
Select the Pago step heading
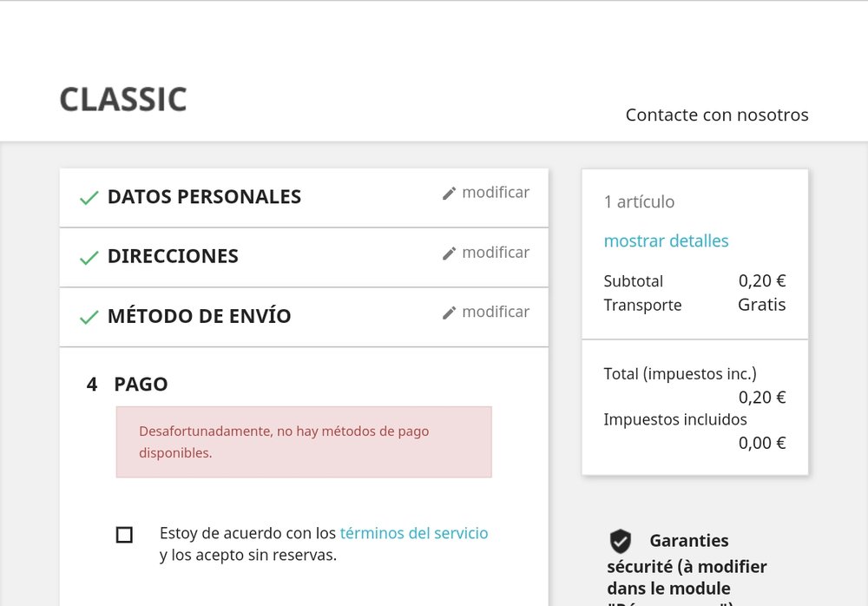(141, 385)
